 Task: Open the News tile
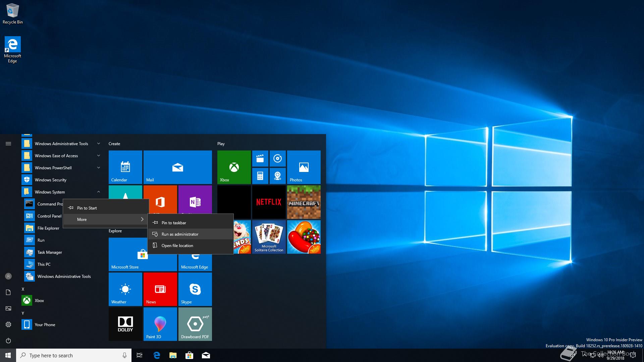tap(160, 289)
